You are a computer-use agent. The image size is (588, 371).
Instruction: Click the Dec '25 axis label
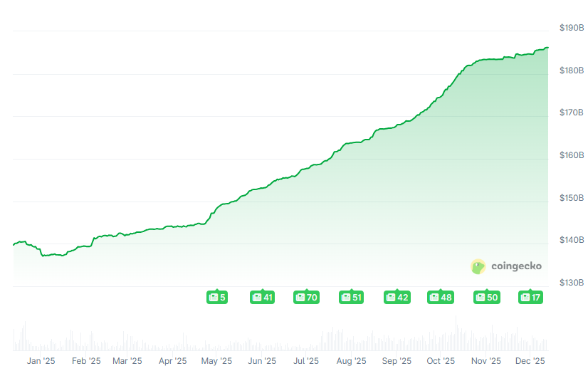pos(530,361)
